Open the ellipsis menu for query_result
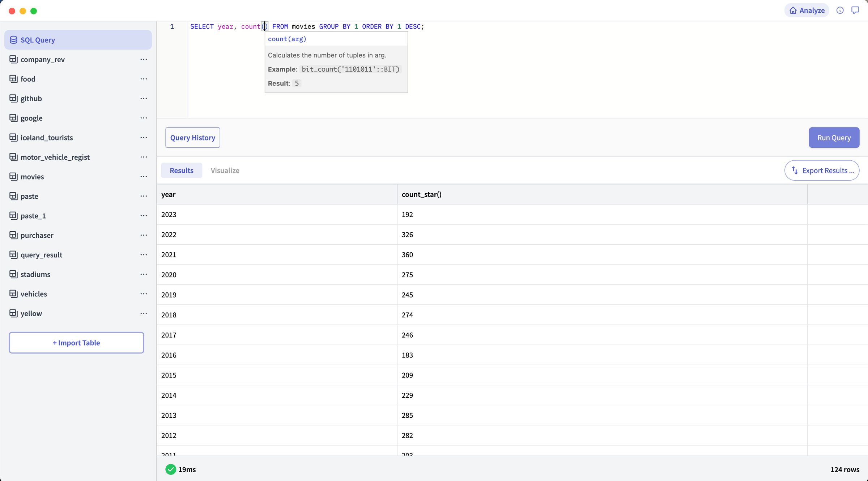The width and height of the screenshot is (868, 481). 144,254
